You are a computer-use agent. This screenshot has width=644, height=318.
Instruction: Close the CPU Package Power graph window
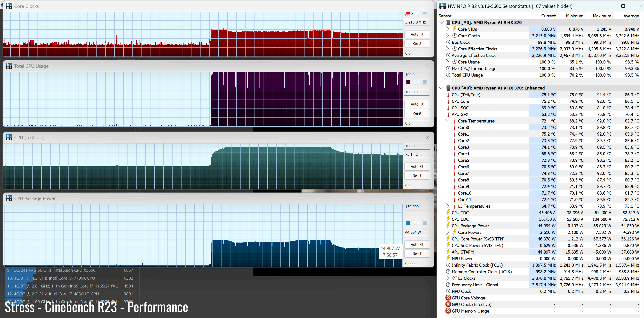point(427,198)
